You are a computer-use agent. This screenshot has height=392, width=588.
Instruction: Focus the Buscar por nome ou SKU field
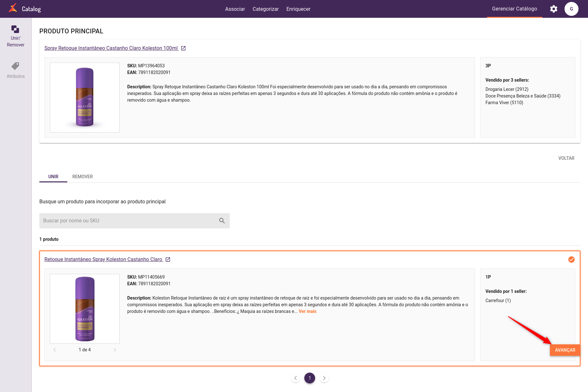pyautogui.click(x=135, y=221)
